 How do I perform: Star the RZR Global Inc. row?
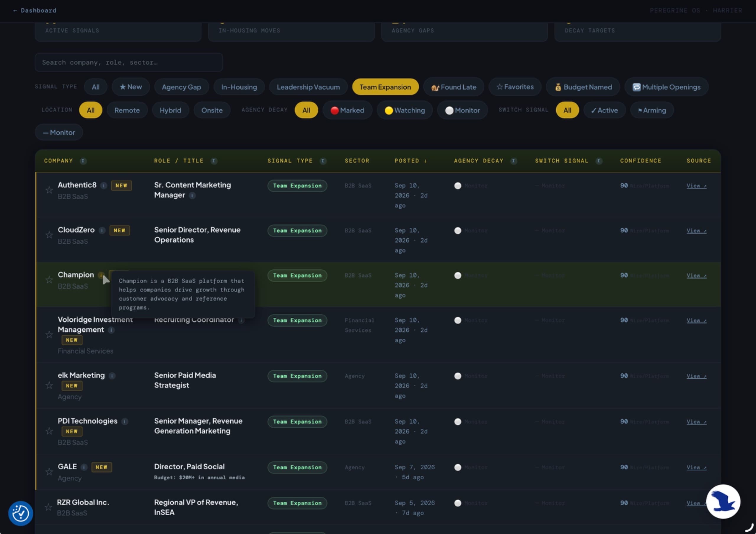[48, 507]
